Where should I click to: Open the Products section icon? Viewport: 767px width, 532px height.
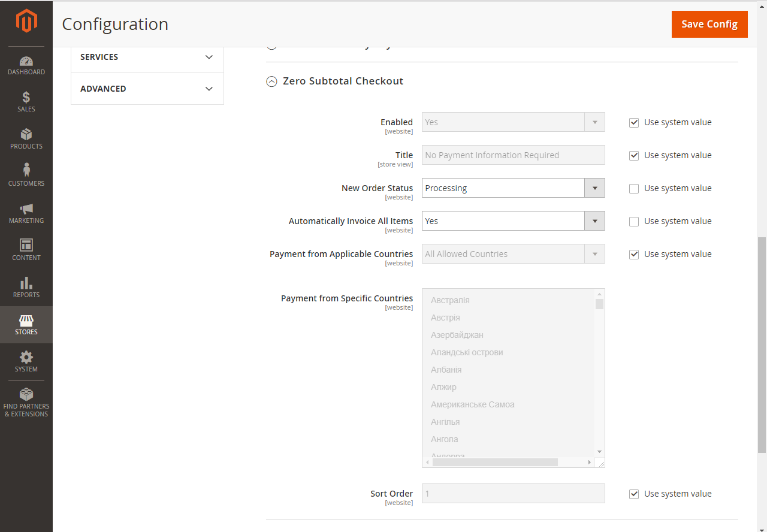coord(26,138)
